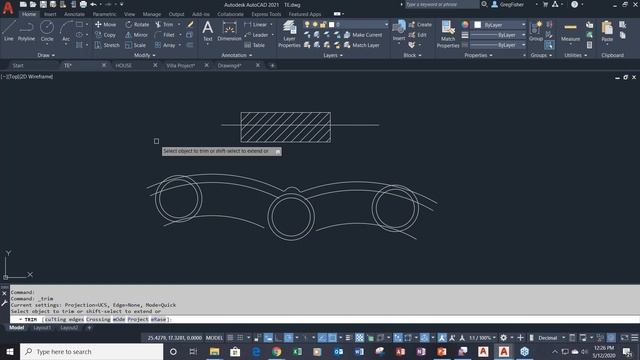The image size is (640, 360).
Task: Open the layer selection dropdown
Action: [x=386, y=25]
